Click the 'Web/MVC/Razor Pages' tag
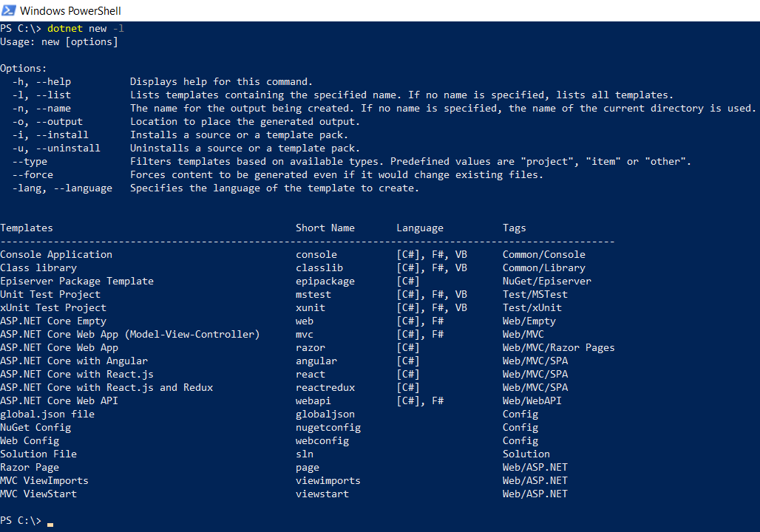 click(x=558, y=347)
